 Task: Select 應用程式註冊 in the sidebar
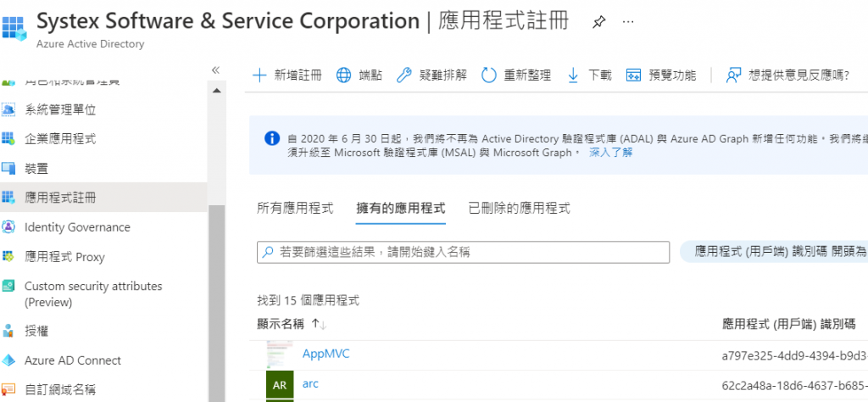click(x=60, y=197)
